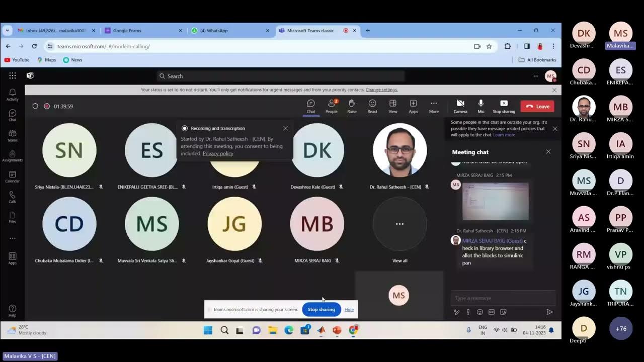The image size is (644, 362).
Task: Open a new browser tab
Action: pyautogui.click(x=368, y=31)
